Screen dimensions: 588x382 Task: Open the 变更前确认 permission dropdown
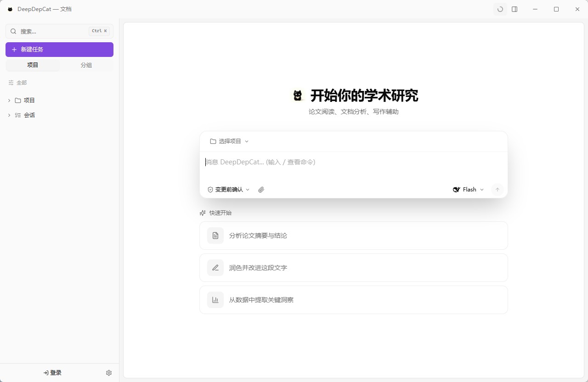coord(229,190)
